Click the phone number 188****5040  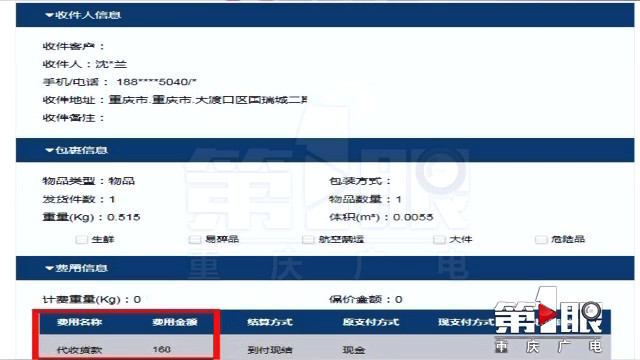point(156,82)
